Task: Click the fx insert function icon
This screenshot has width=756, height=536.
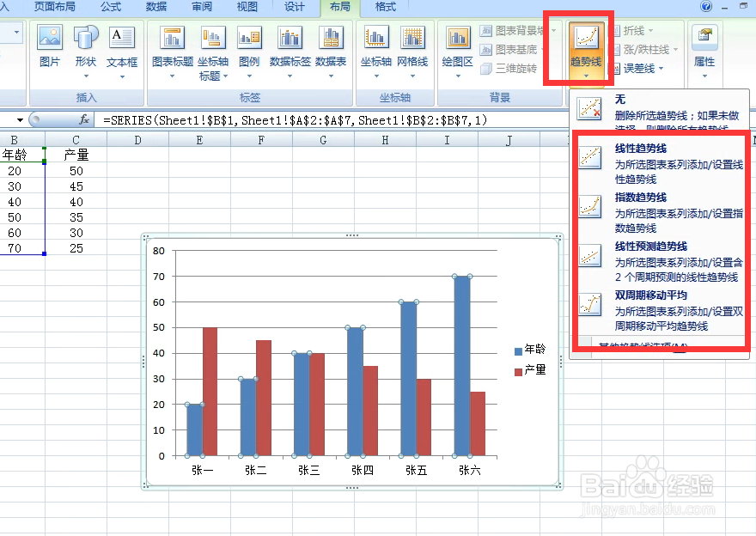Action: click(83, 120)
